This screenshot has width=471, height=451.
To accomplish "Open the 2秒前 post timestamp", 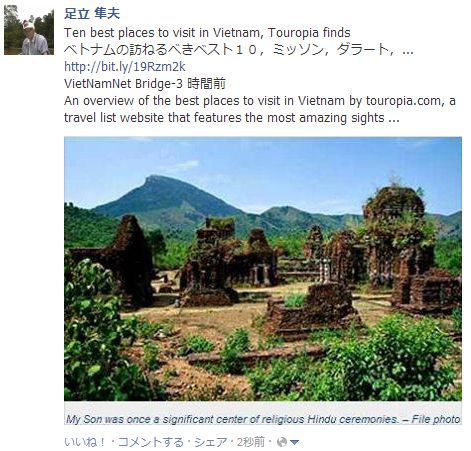I will pyautogui.click(x=251, y=442).
